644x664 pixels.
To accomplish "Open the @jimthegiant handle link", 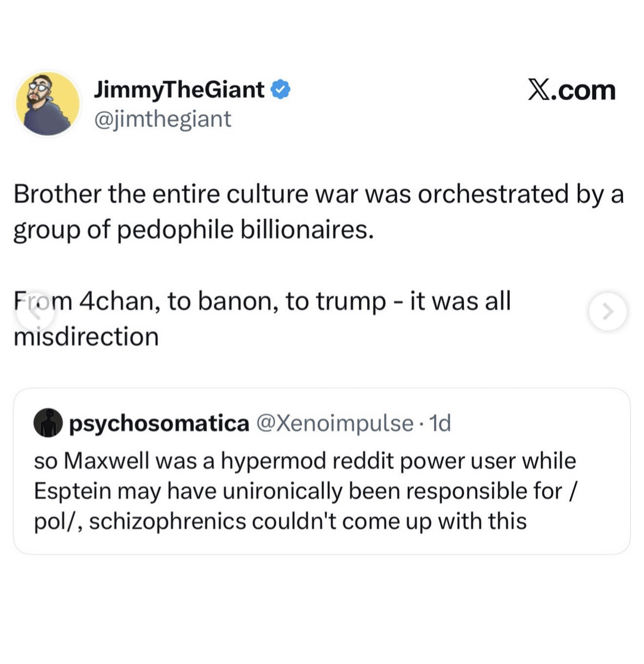I will (x=162, y=120).
